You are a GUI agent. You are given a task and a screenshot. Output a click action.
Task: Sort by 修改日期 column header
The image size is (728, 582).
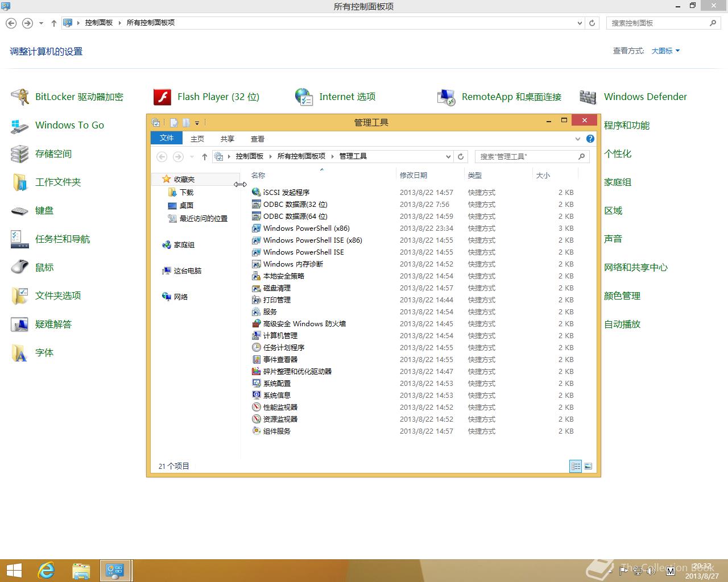coord(430,175)
